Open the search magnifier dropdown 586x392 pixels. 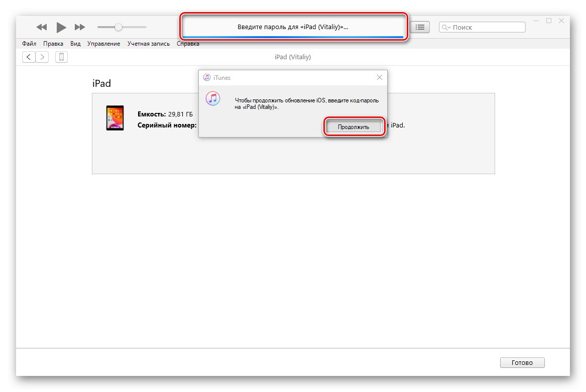click(446, 27)
